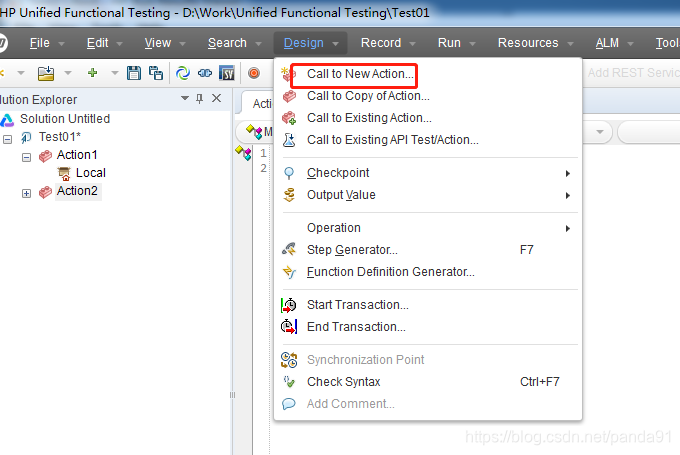Click the Save toolbar icon
Viewport: 680px width, 455px height.
[134, 73]
